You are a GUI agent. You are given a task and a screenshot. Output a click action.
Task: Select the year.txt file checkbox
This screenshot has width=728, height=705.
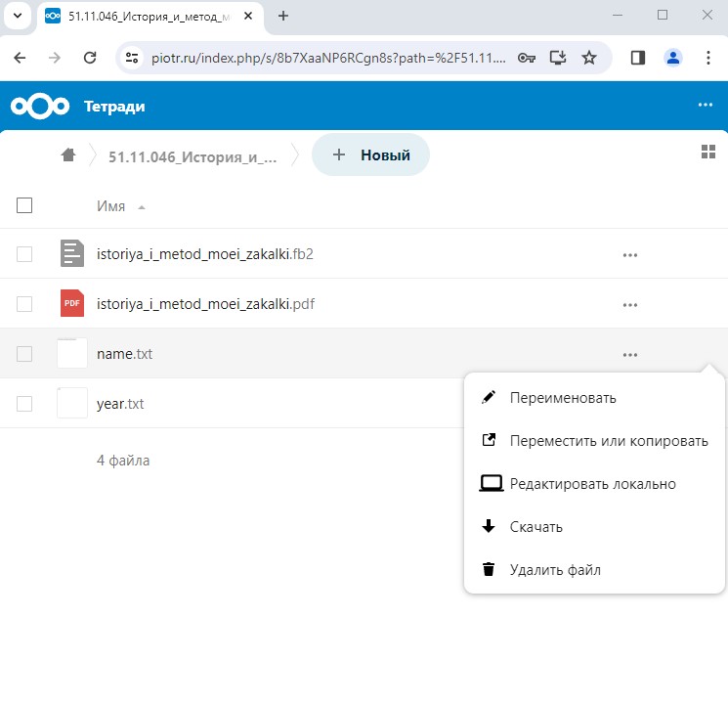(x=25, y=404)
